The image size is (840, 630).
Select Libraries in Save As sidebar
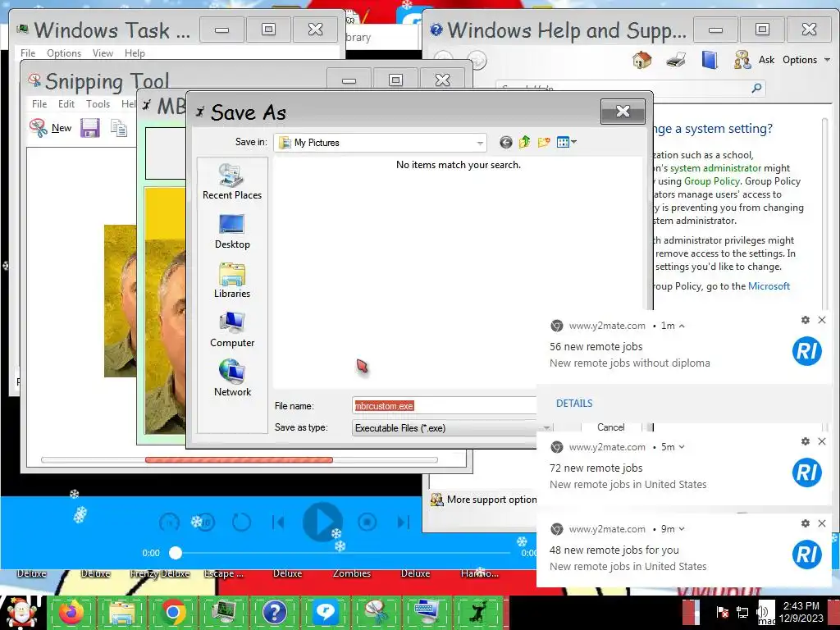tap(232, 281)
